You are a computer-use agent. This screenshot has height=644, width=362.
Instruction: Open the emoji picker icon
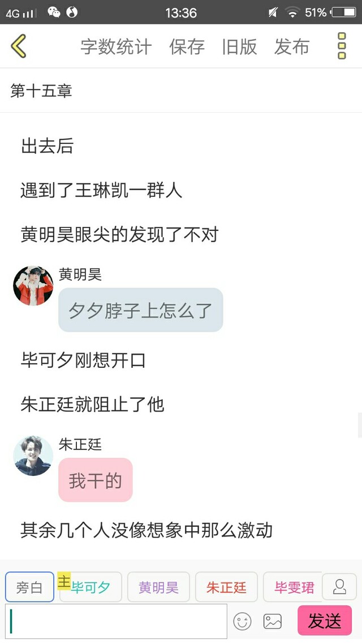(242, 621)
